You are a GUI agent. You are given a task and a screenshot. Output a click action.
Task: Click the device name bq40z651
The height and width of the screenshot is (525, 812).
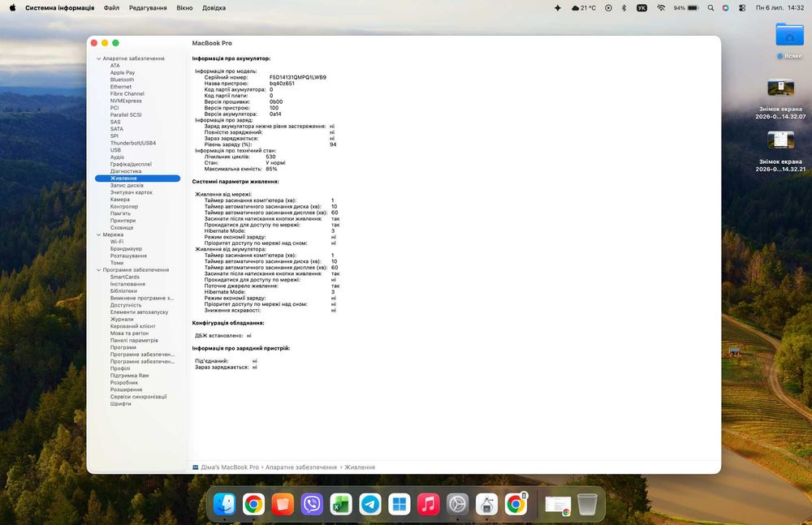282,84
